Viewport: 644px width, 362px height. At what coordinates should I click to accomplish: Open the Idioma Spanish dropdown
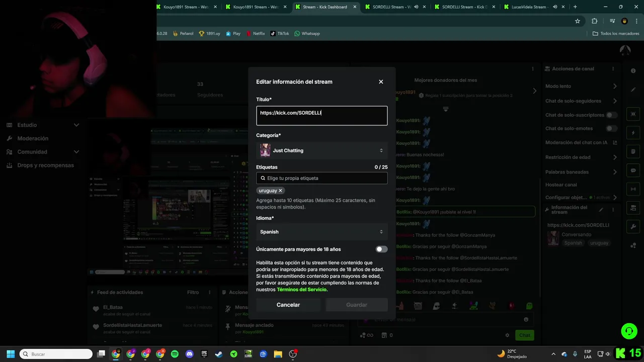(322, 232)
